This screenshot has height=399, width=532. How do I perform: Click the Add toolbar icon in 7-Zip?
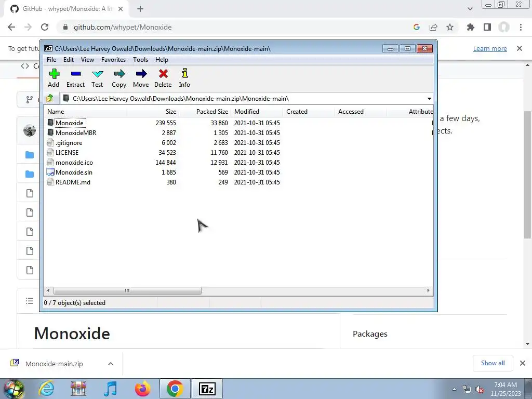(54, 78)
